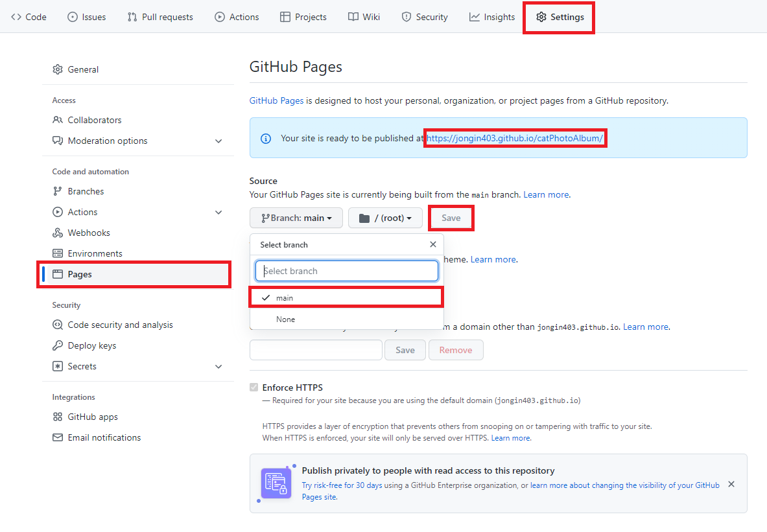Screen dimensions: 767x532
Task: Open the published site URL link
Action: (x=515, y=139)
